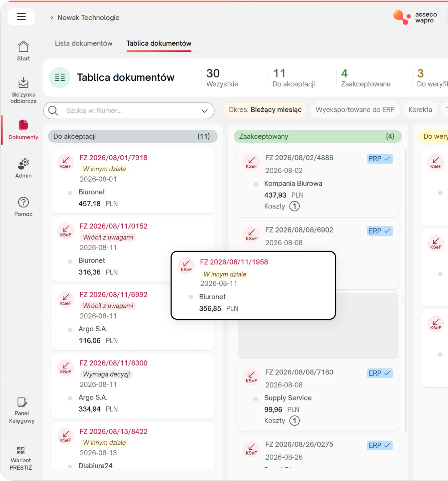Click the asseco wapro logo
Viewport: 448px width, 481px height.
415,17
